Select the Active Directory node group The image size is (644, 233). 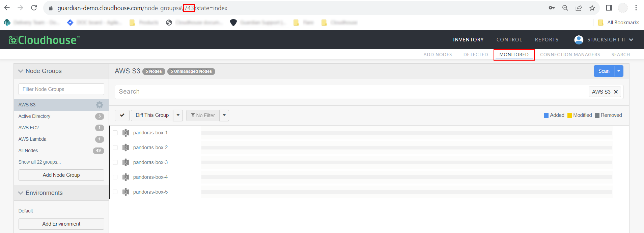[61, 116]
